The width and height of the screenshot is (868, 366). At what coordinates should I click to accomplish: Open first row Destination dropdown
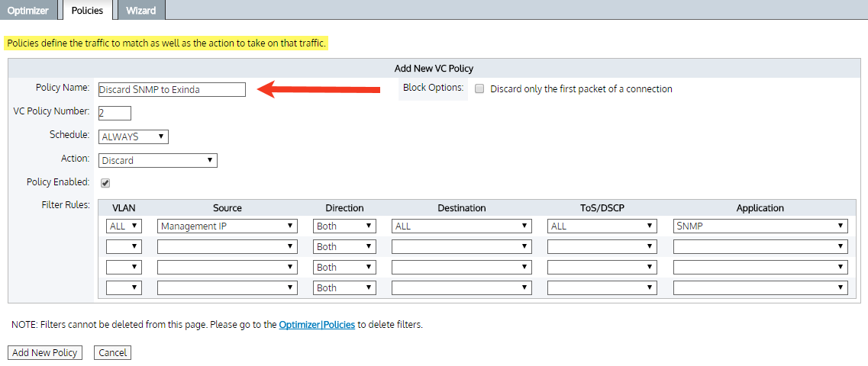(461, 226)
